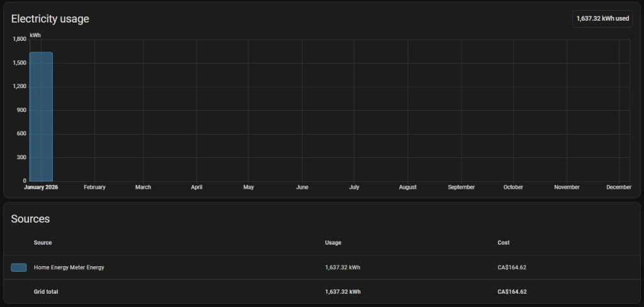Click the Electricity usage card title
644x307 pixels.
50,19
